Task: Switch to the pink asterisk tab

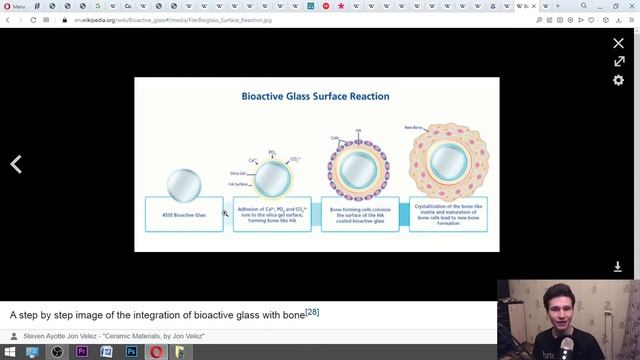Action: 341,6
